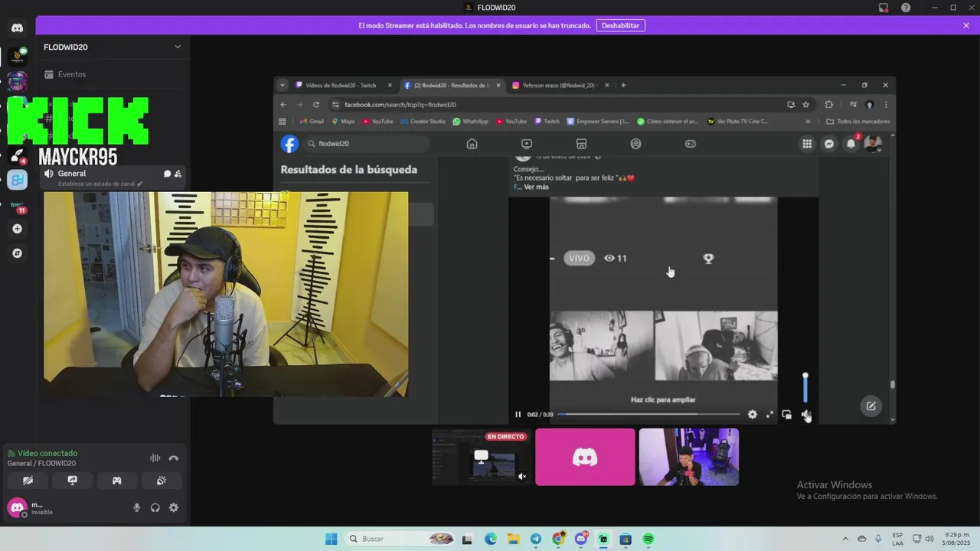Viewport: 980px width, 551px height.
Task: Expand post text with Ver más
Action: pos(536,187)
